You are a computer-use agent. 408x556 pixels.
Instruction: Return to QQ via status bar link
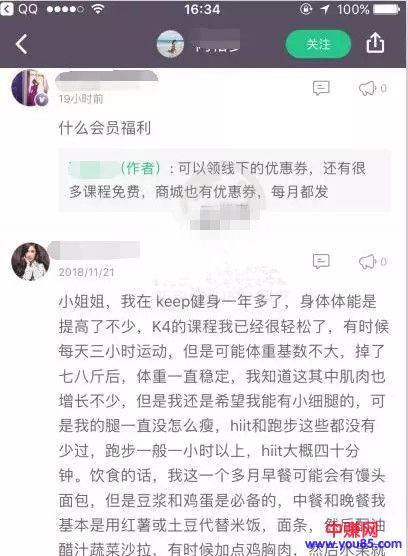pos(19,9)
